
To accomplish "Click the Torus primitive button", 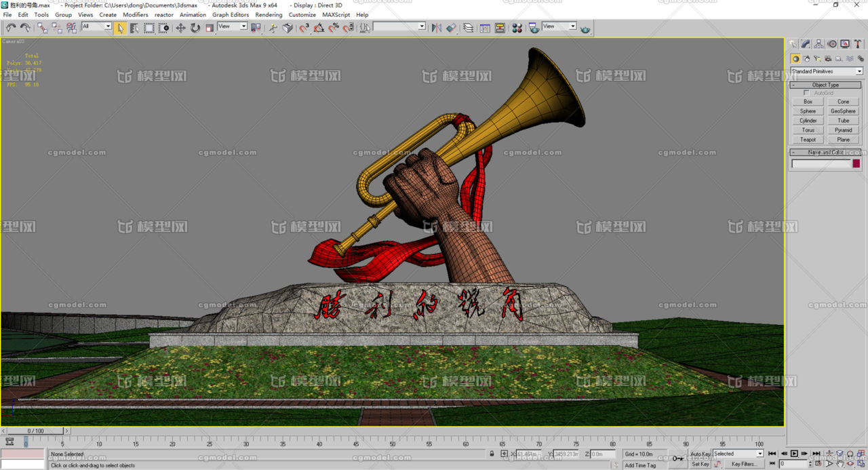I will coord(808,130).
